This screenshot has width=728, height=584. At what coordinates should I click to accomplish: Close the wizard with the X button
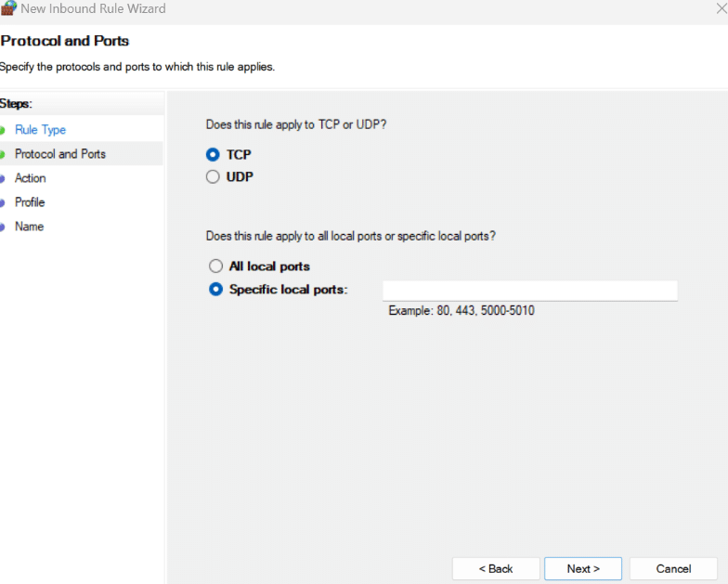coord(721,8)
